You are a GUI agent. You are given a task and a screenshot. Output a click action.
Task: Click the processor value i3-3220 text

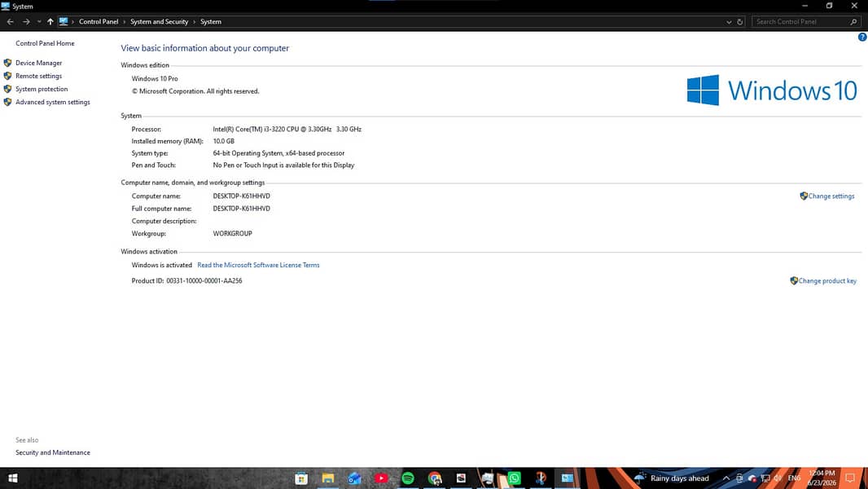[287, 129]
